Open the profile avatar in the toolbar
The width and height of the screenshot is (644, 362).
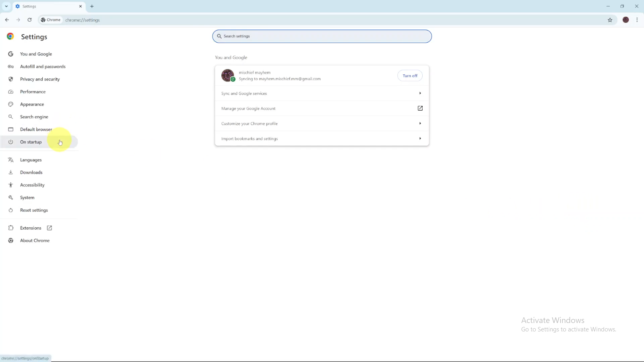click(625, 20)
